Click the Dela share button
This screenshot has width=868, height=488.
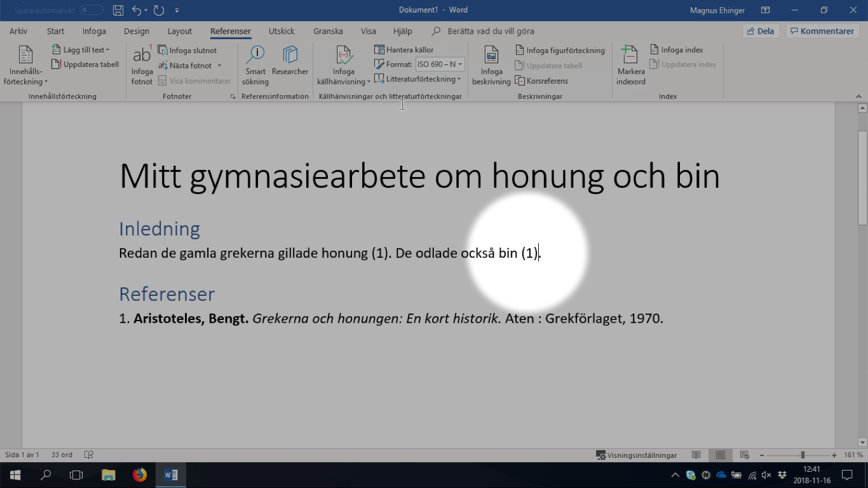761,31
